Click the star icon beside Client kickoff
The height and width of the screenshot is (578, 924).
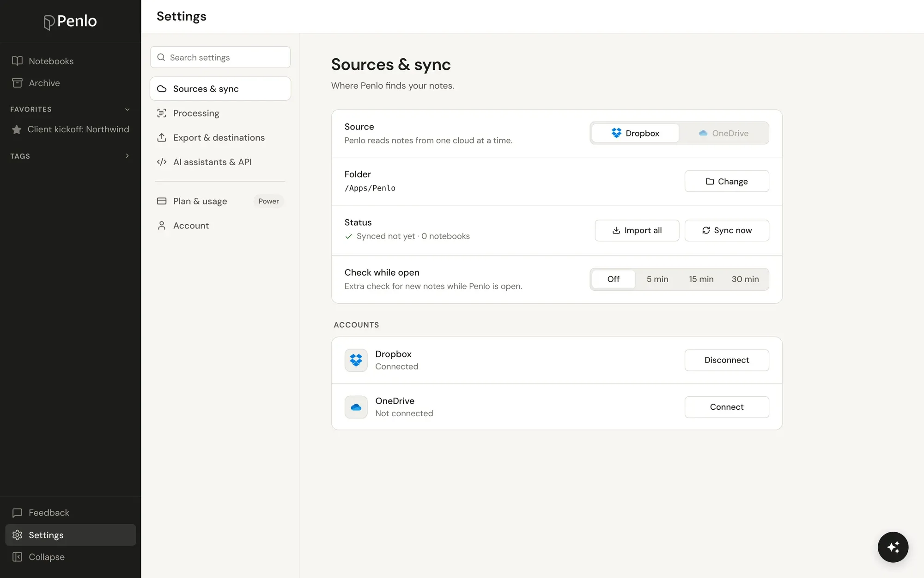tap(17, 129)
